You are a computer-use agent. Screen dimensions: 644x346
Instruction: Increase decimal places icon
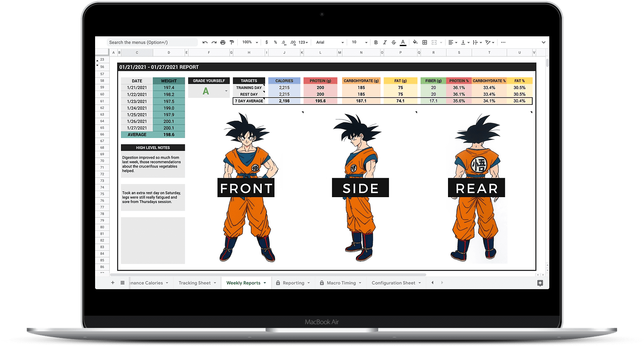pyautogui.click(x=293, y=43)
